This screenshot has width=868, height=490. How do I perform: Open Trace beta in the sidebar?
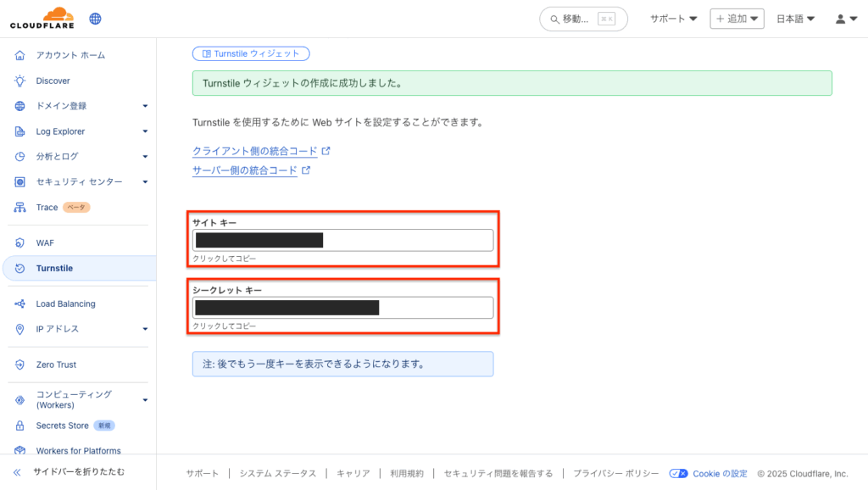tap(47, 207)
